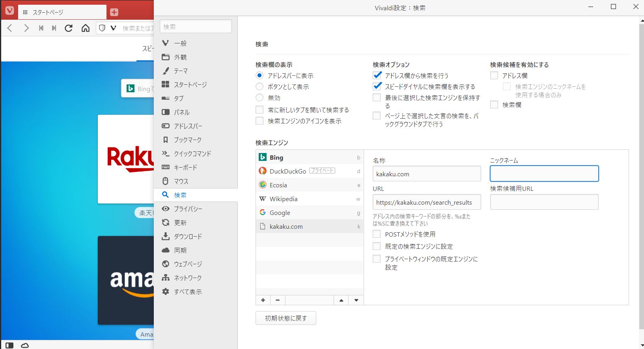This screenshot has height=349, width=644.
Task: Go to the home page icon
Action: (x=86, y=28)
